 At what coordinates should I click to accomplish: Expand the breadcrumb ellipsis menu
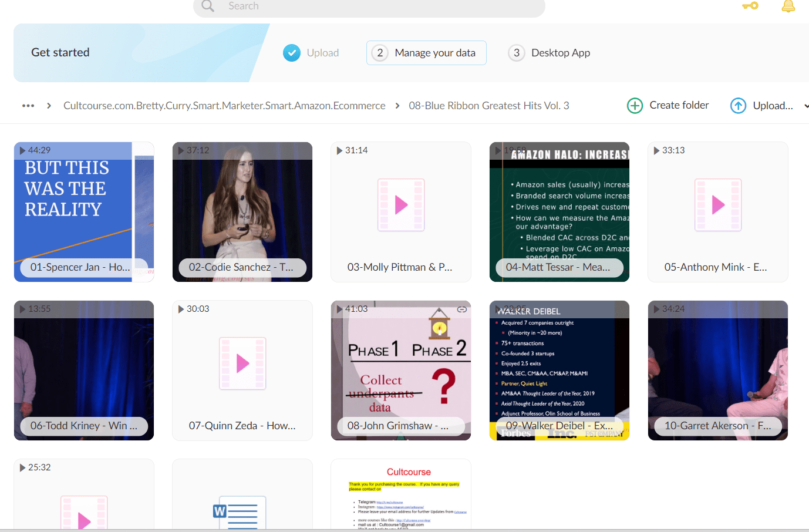[x=28, y=106]
